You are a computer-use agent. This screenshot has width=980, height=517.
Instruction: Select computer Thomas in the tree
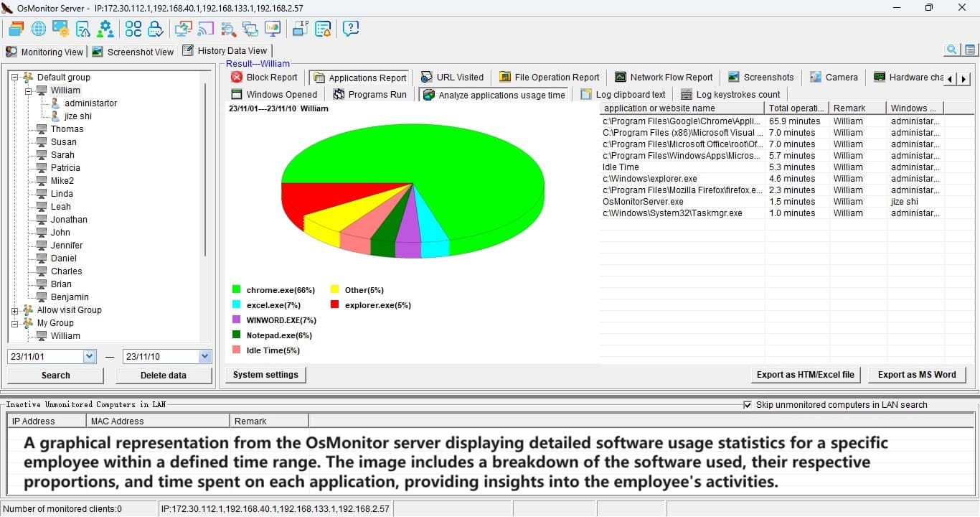coord(67,129)
